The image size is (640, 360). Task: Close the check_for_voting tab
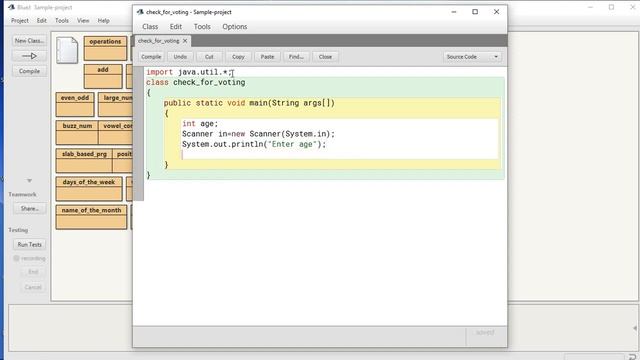(185, 41)
